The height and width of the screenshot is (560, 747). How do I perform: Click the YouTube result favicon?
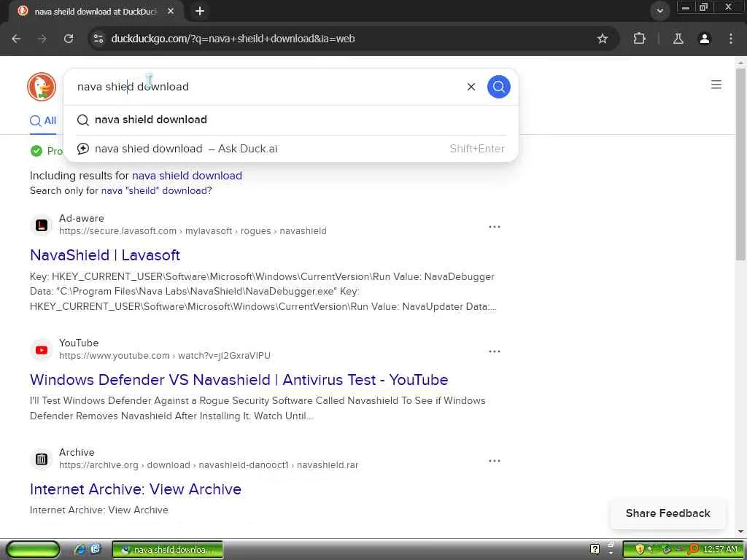pos(42,350)
